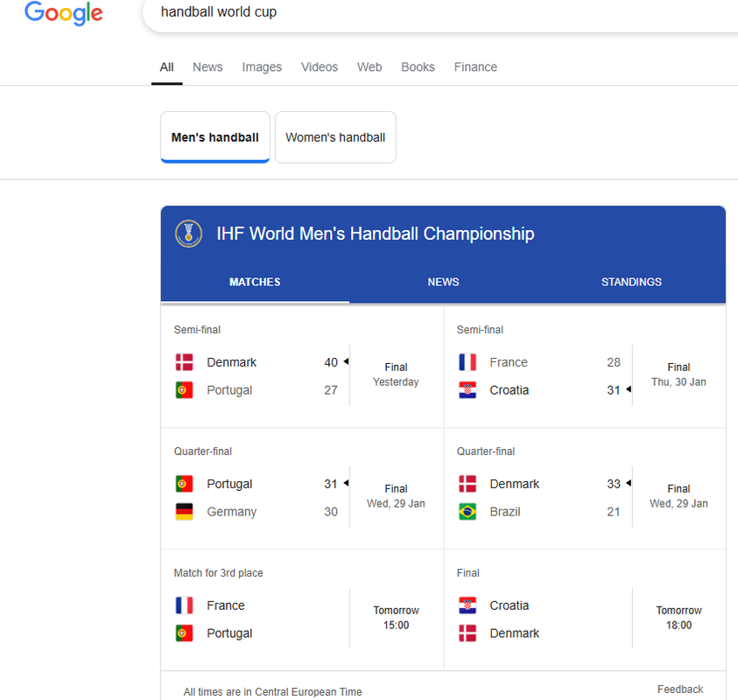Image resolution: width=738 pixels, height=700 pixels.
Task: Click 'Tomorrow 15:00' in 3rd place match
Action: tap(396, 618)
